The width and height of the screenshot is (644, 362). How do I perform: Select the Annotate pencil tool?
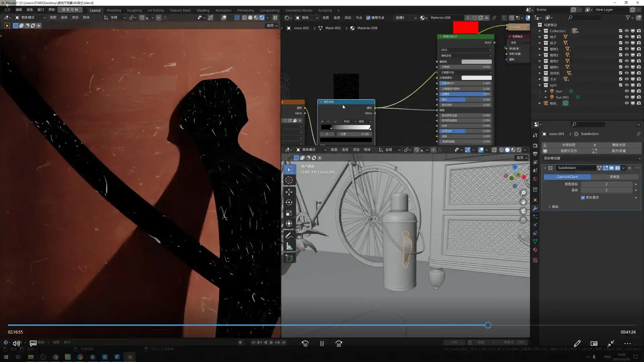click(x=289, y=236)
